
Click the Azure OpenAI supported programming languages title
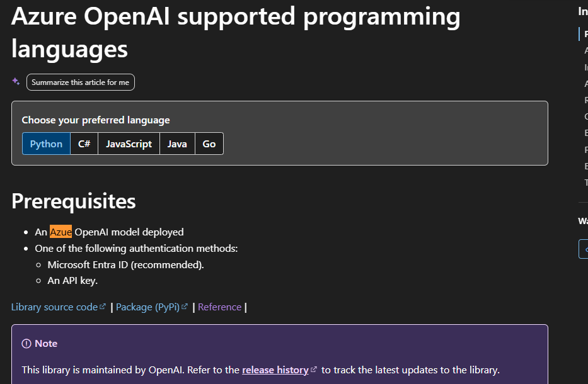point(236,33)
